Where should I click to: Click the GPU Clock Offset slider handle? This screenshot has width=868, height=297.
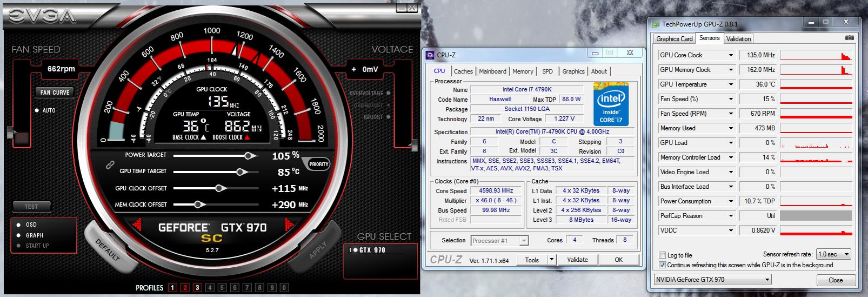click(219, 188)
